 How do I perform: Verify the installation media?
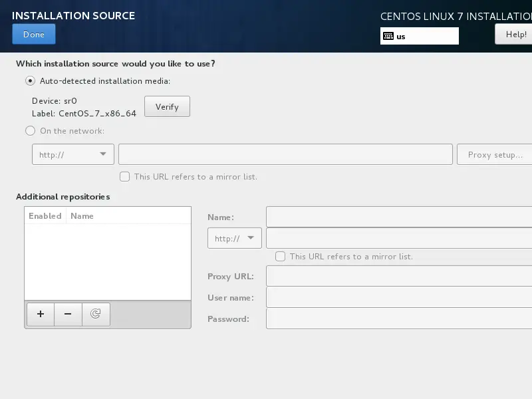coord(167,106)
